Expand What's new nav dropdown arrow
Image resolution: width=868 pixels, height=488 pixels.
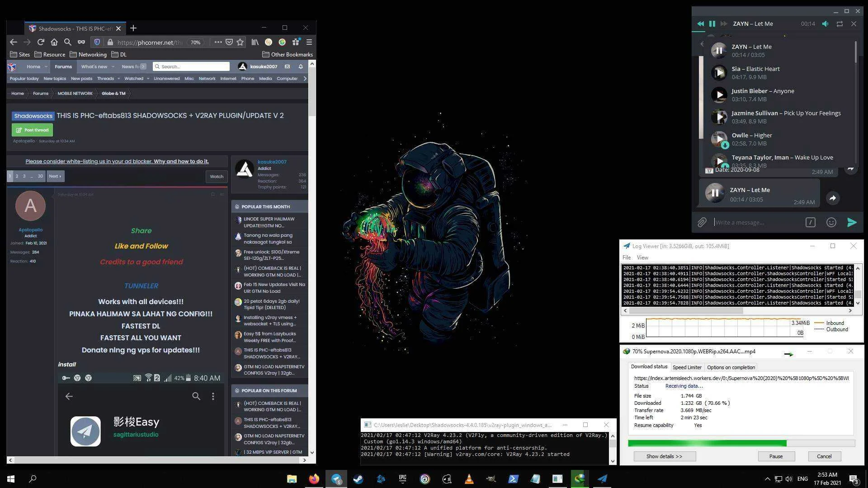[112, 66]
